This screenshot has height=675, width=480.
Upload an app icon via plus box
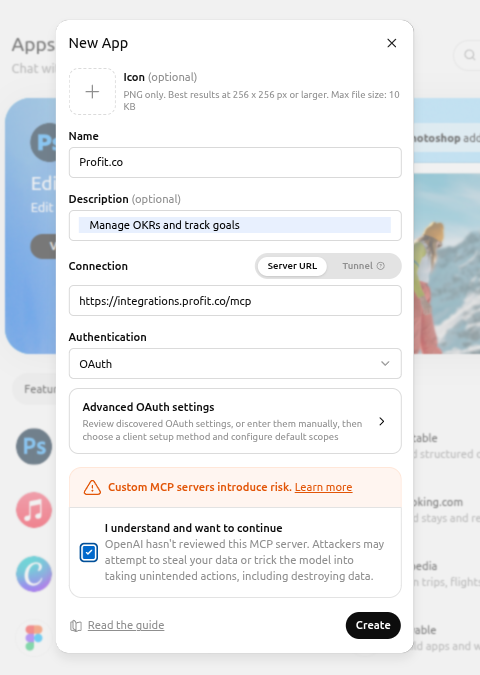pyautogui.click(x=92, y=92)
